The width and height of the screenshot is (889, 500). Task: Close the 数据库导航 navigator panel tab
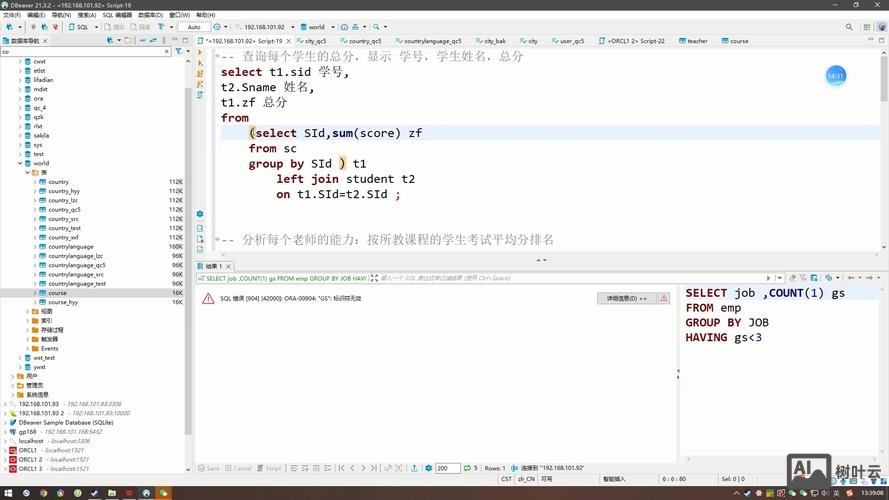click(45, 41)
